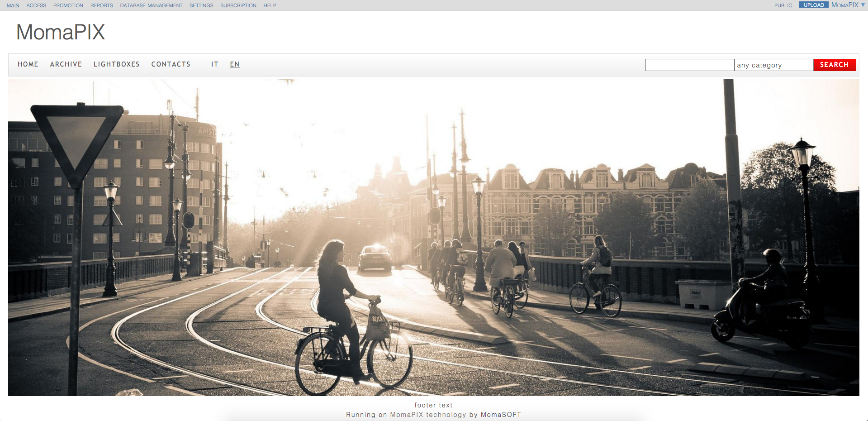868x421 pixels.
Task: Go to the HOME page
Action: 28,64
